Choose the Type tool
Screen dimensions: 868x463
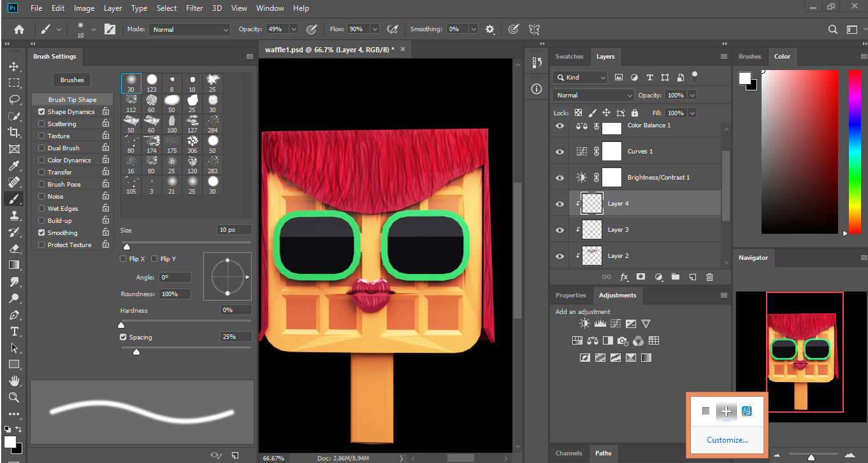coord(13,331)
